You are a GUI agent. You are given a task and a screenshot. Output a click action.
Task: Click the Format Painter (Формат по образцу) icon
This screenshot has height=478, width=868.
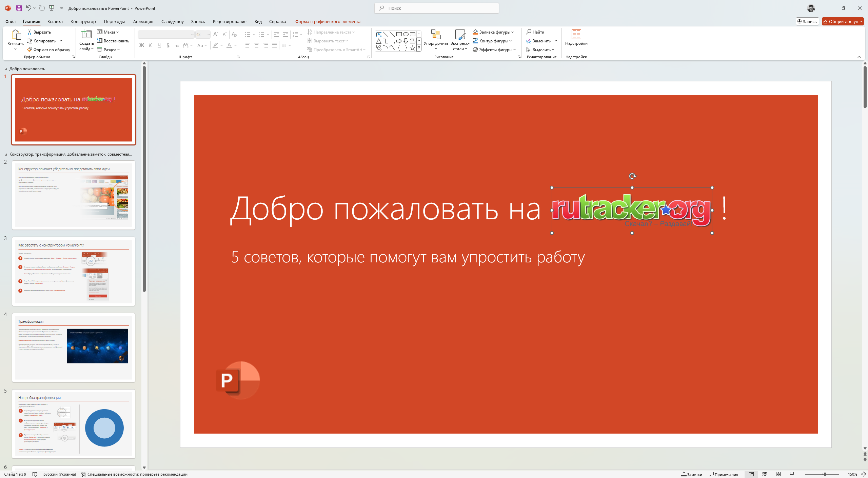30,49
